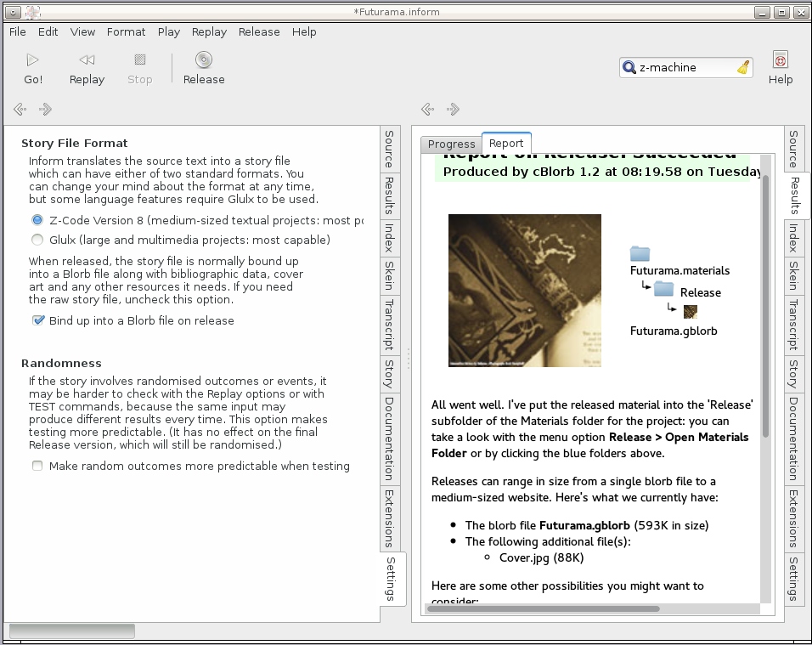Switch to the Progress tab
812x645 pixels.
[451, 144]
